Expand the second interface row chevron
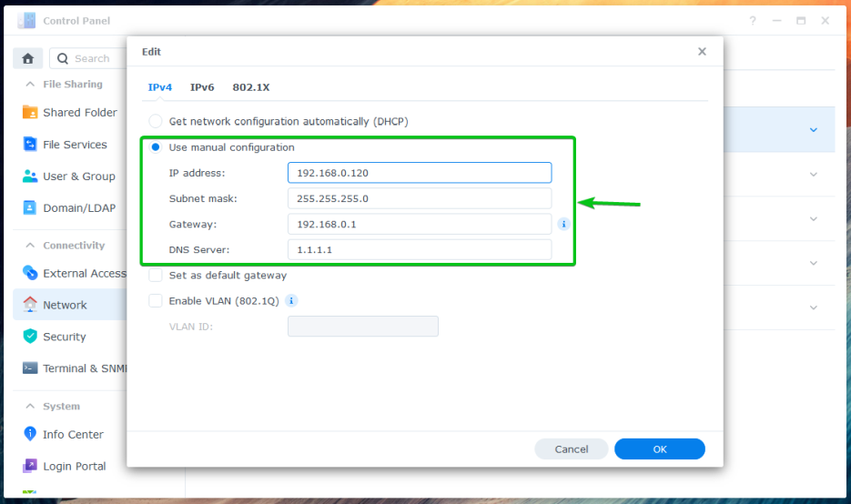 [x=814, y=174]
